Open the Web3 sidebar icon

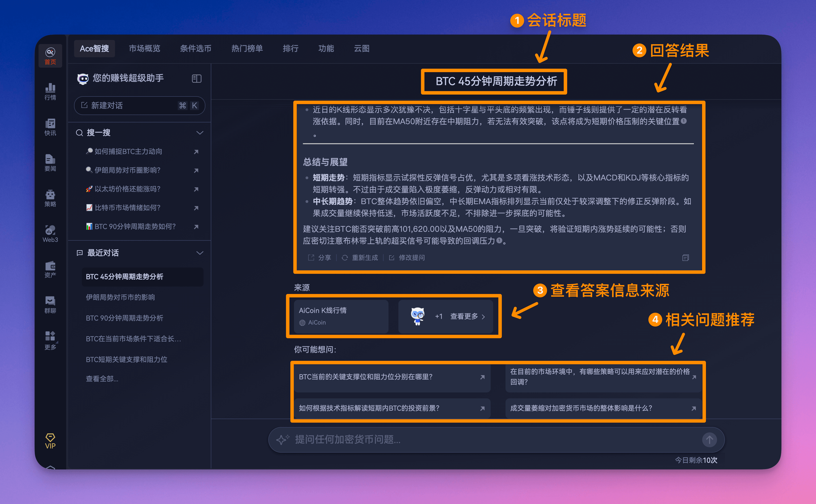tap(50, 234)
